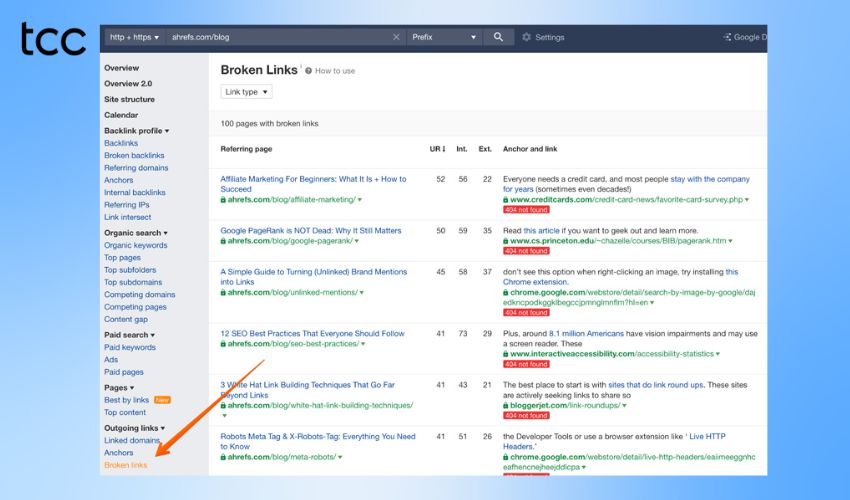Open Site structure in the sidebar
Screen dimensions: 850x500
(x=129, y=99)
